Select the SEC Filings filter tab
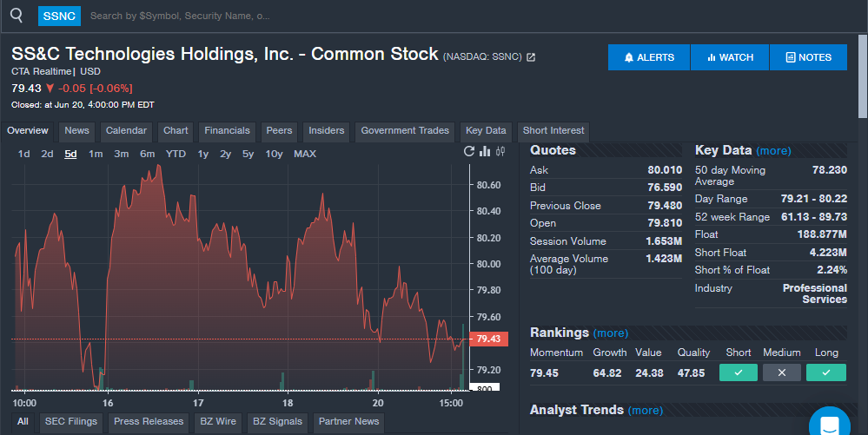Viewport: 868px width, 435px height. (71, 422)
